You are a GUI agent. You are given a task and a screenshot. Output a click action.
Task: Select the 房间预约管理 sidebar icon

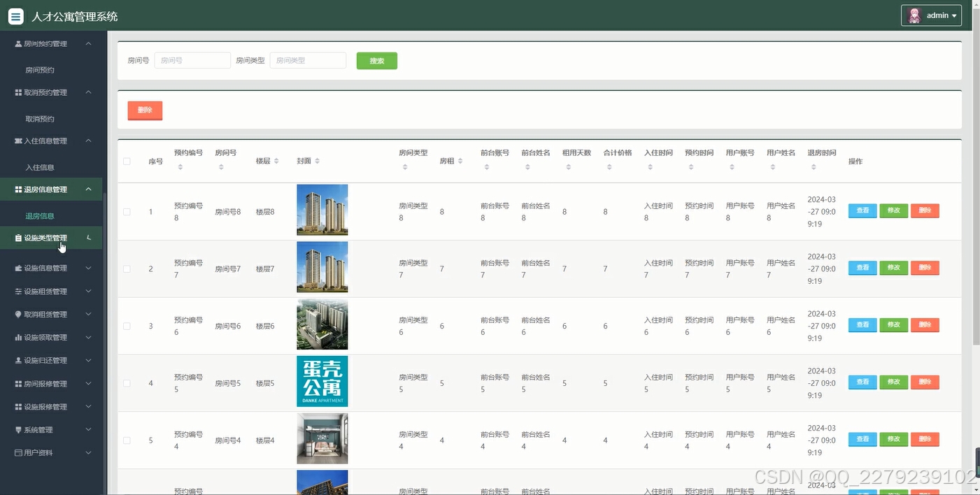(x=20, y=43)
